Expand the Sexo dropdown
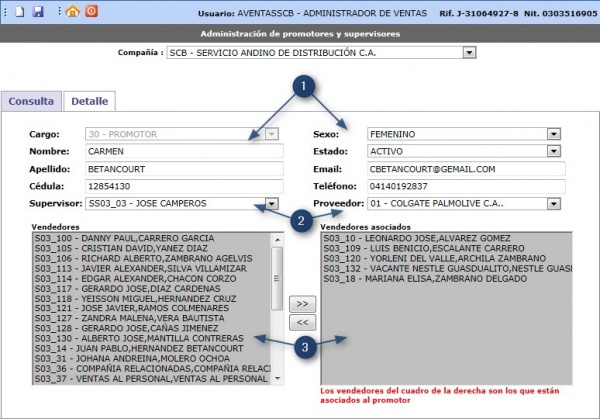The image size is (600, 419). pos(553,134)
